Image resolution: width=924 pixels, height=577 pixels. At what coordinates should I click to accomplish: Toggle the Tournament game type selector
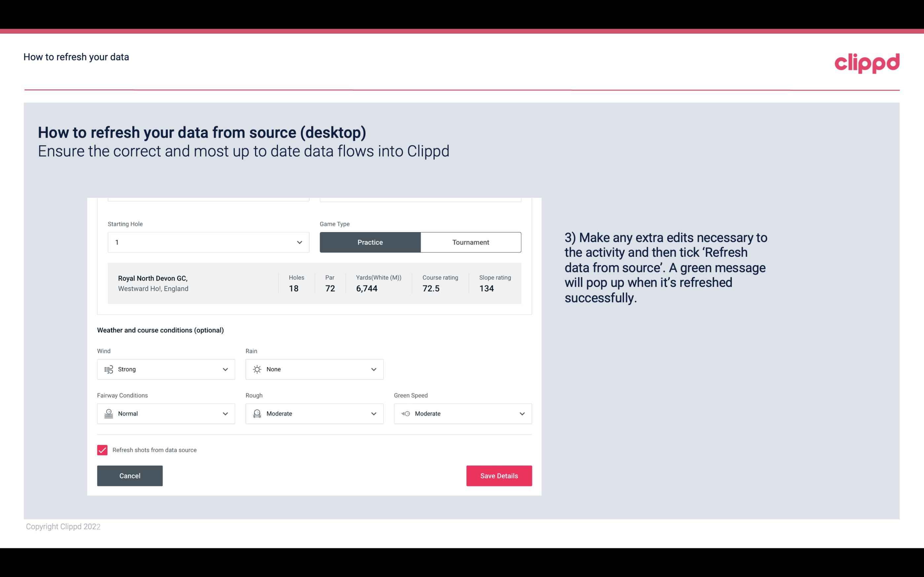[x=470, y=242]
